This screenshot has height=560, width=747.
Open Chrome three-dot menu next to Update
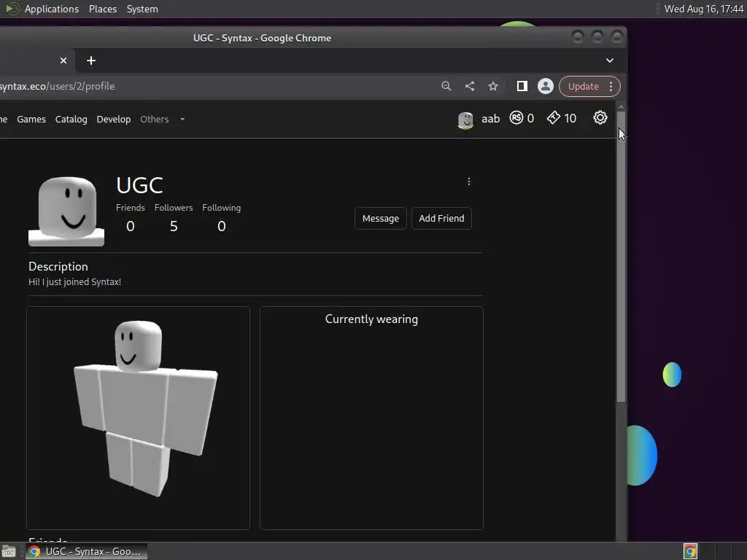(x=611, y=86)
